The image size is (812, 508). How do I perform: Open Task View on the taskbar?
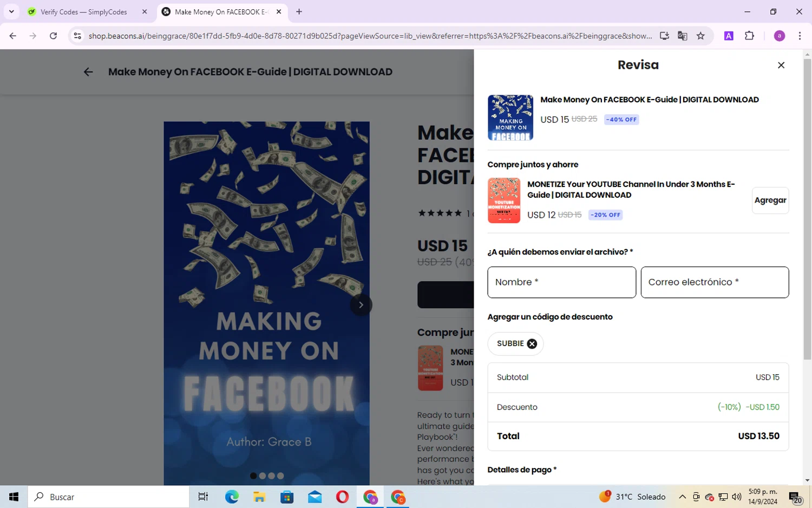point(203,497)
